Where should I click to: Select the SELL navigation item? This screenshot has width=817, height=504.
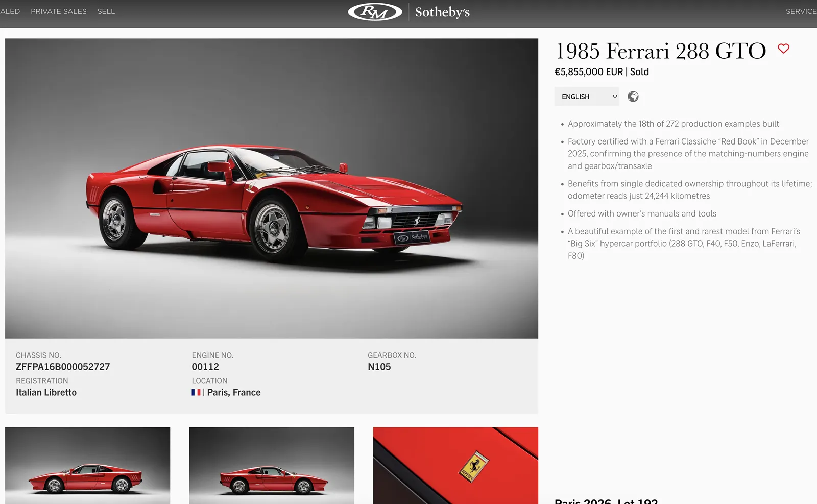pos(106,11)
